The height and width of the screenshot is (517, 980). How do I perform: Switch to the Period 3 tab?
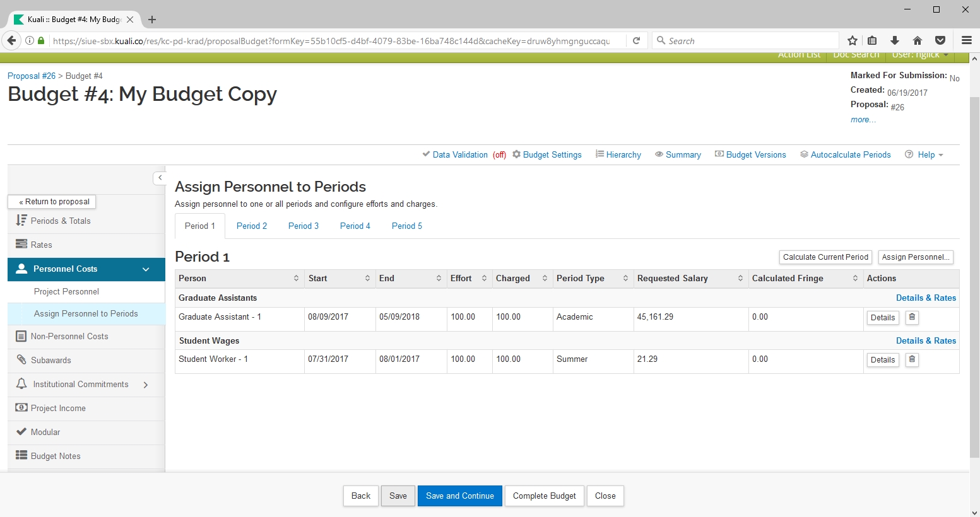point(304,226)
